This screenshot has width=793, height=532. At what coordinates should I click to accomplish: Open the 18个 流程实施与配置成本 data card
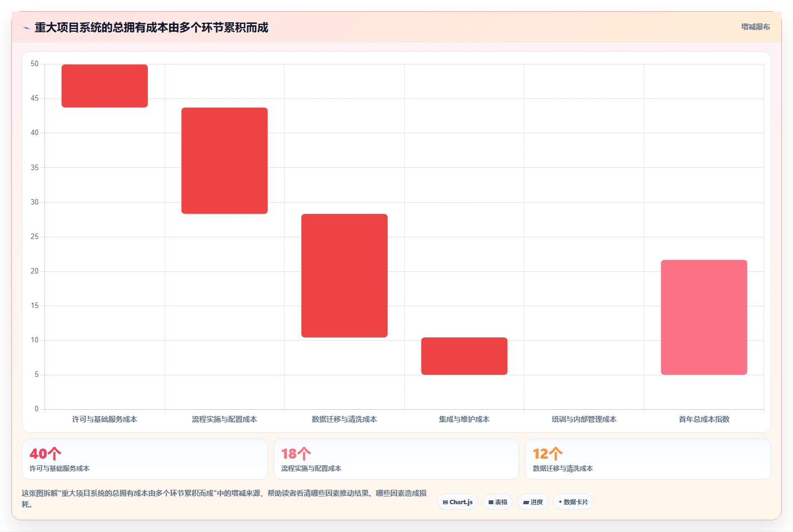pyautogui.click(x=396, y=459)
